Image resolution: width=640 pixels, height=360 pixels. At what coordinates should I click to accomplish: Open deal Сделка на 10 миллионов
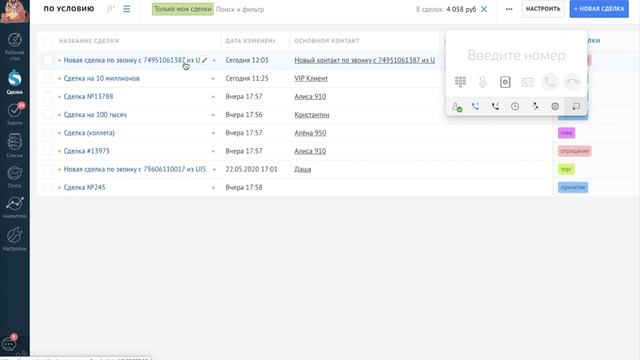(x=102, y=78)
